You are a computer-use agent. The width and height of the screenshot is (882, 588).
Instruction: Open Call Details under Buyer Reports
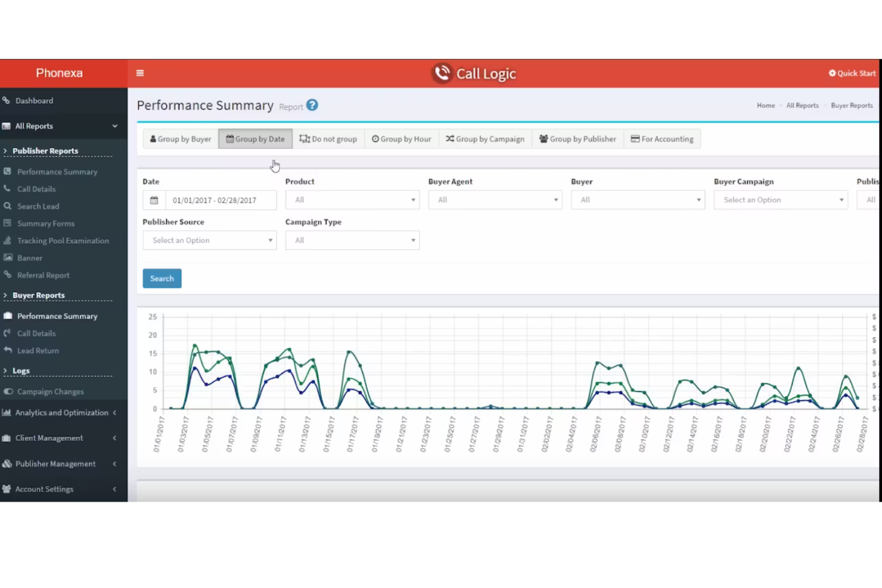[36, 334]
